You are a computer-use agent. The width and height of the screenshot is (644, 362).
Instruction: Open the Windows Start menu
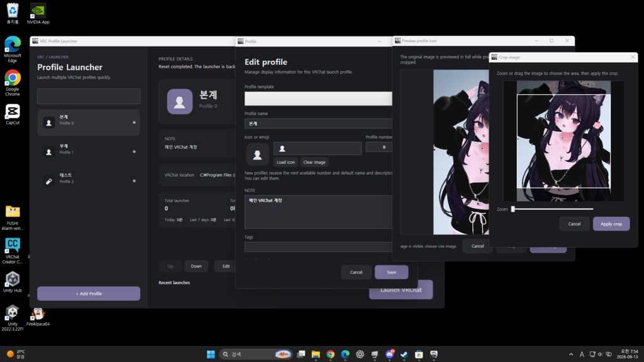tap(211, 354)
